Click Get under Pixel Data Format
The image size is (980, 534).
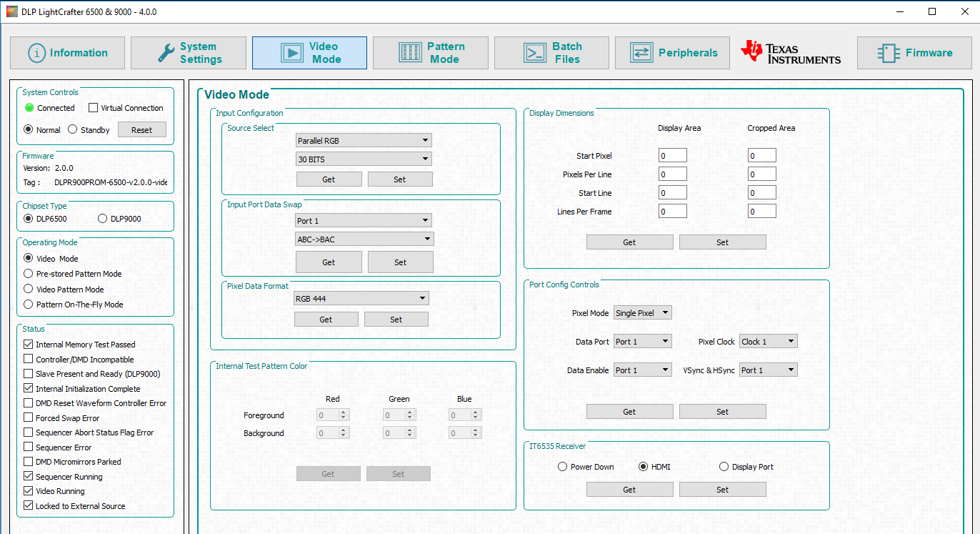pyautogui.click(x=326, y=320)
